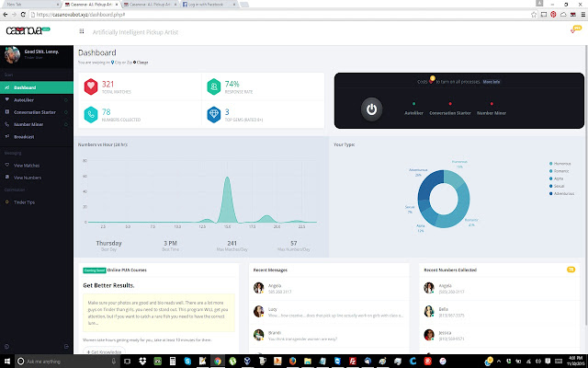Open Firefox from the taskbar
The height and width of the screenshot is (368, 588).
(x=292, y=362)
